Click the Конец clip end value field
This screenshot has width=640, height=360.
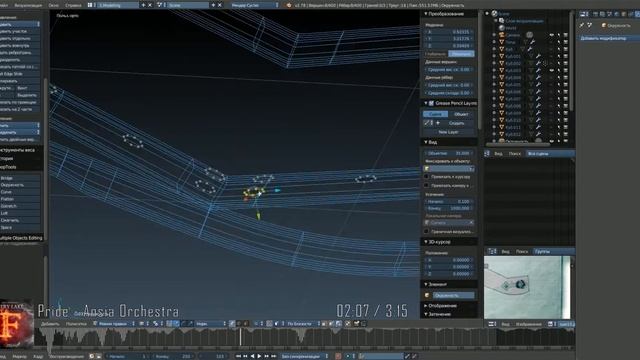[449, 208]
